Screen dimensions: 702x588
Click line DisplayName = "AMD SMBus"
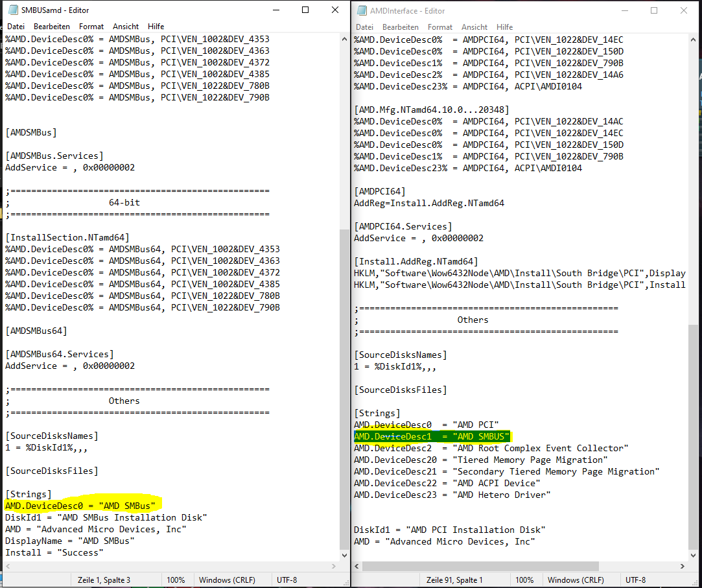pyautogui.click(x=70, y=541)
